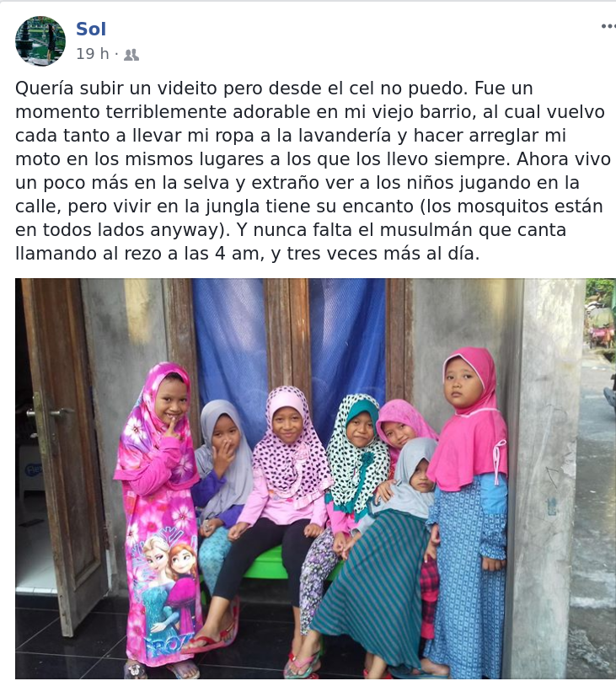This screenshot has height=681, width=616.
Task: Click the concrete pillar on the photo's right
Action: (x=546, y=478)
